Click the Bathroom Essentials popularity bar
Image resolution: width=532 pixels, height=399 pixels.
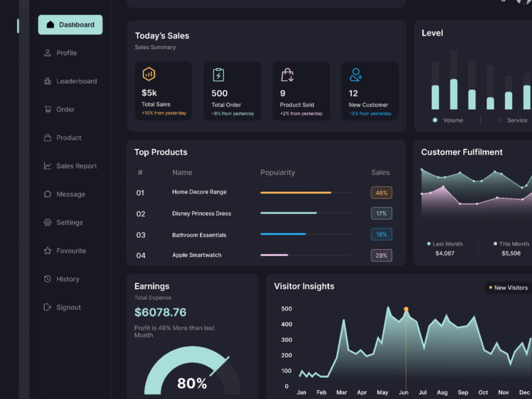point(305,234)
